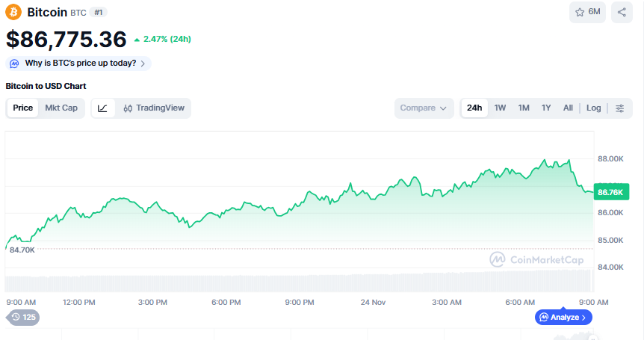Open TradingView candlestick chart

point(154,108)
